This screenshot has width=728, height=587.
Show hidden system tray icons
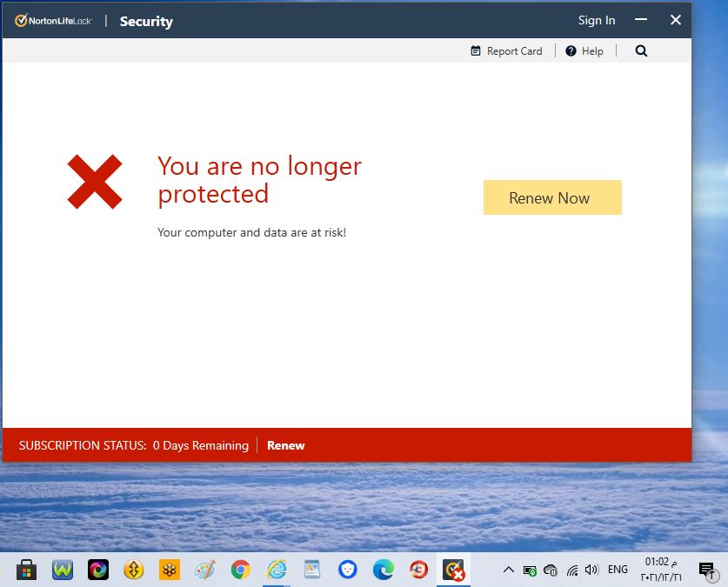509,570
